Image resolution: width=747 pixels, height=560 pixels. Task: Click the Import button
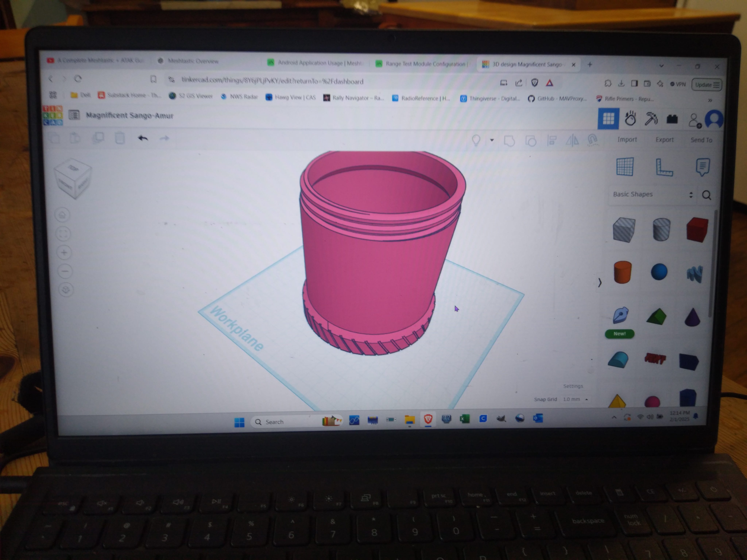[627, 139]
